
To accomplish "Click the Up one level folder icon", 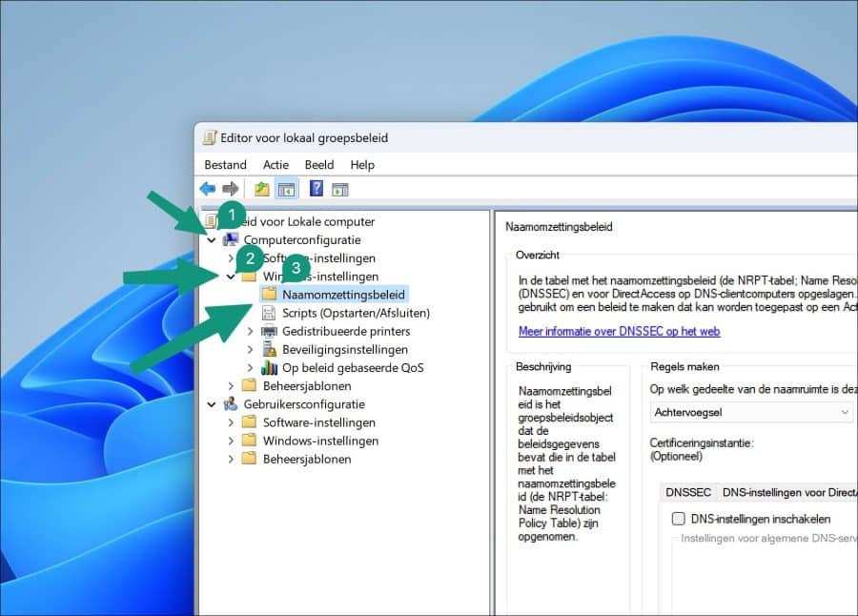I will 261,189.
